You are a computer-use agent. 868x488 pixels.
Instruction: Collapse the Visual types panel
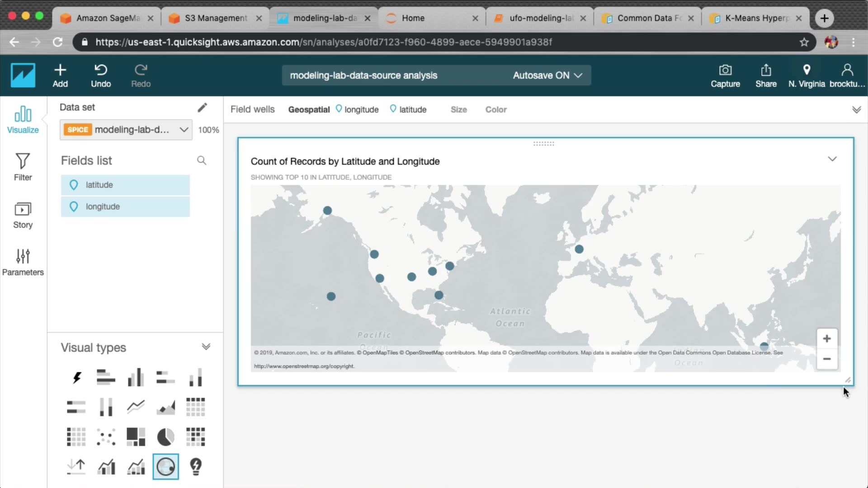(206, 347)
